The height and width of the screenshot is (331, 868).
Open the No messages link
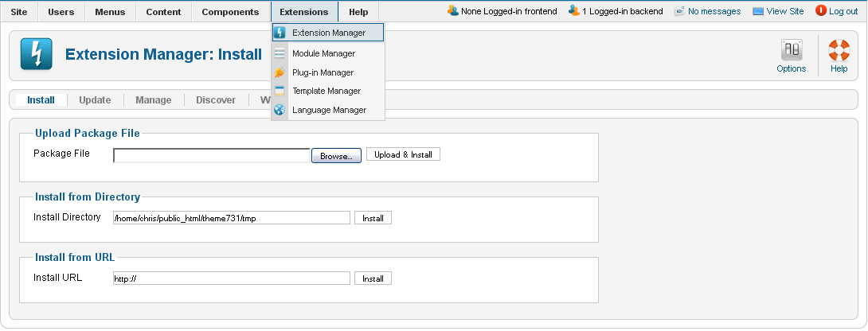click(714, 11)
